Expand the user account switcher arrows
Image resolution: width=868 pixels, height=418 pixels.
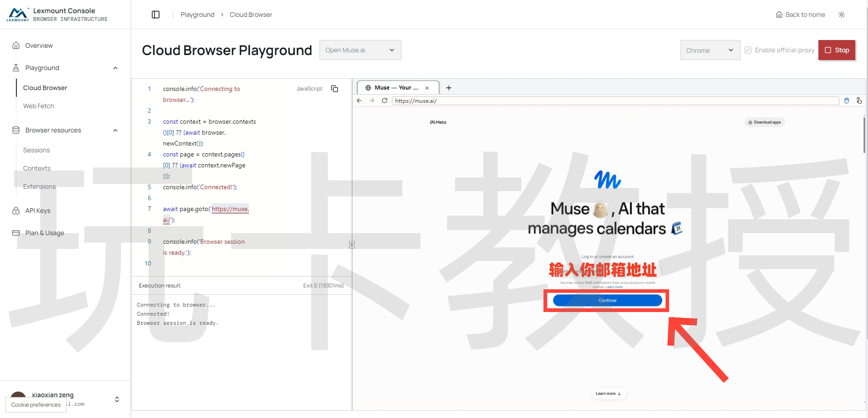[117, 399]
